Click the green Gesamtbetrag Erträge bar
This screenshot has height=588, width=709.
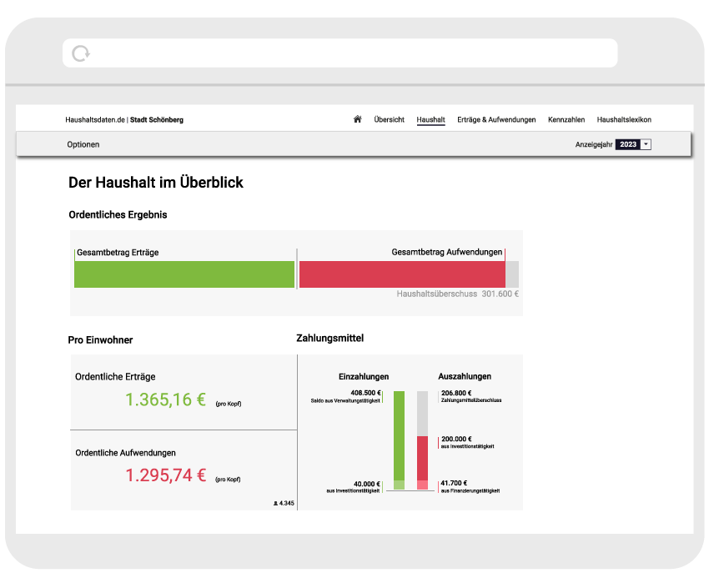click(x=184, y=274)
